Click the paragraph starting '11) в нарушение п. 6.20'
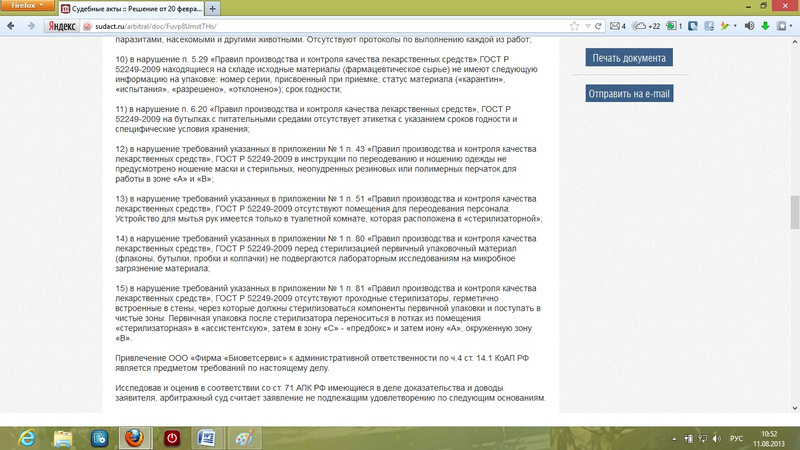Viewport: 800px width, 450px height. [x=316, y=119]
